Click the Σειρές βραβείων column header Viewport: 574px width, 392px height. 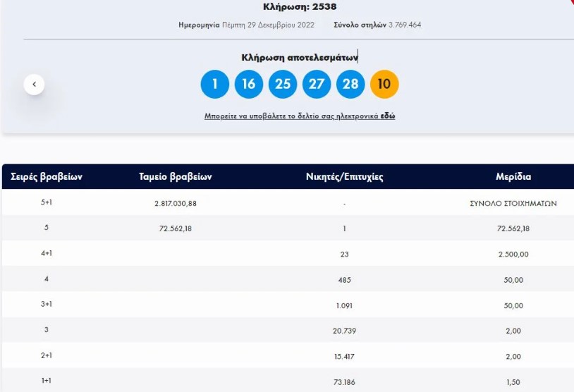point(47,177)
